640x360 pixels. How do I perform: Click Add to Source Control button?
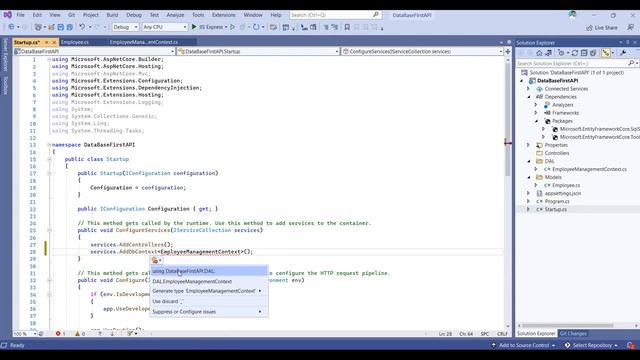pos(524,345)
